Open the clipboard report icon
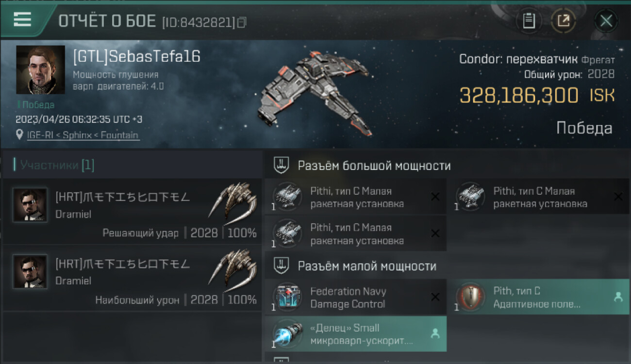631x364 pixels. pyautogui.click(x=529, y=21)
